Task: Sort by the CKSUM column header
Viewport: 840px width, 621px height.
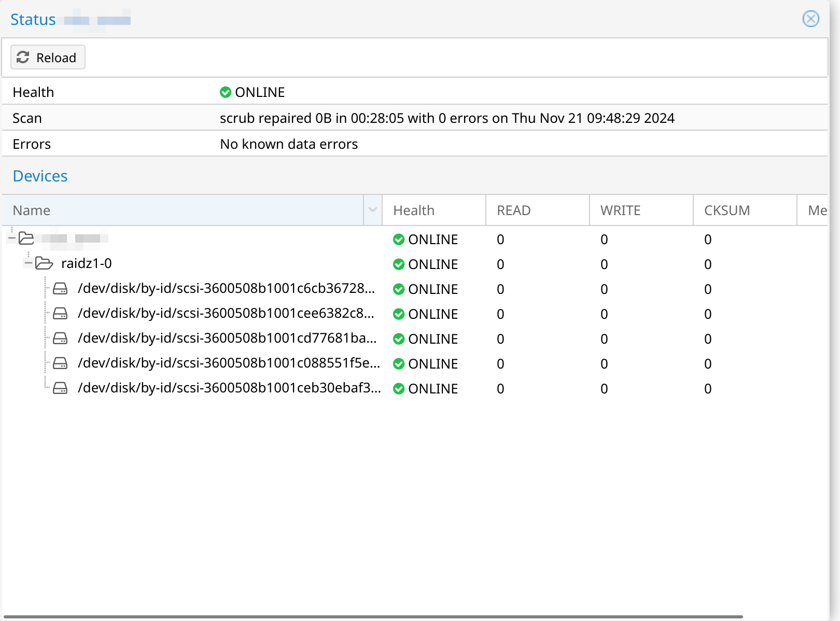Action: [x=745, y=210]
